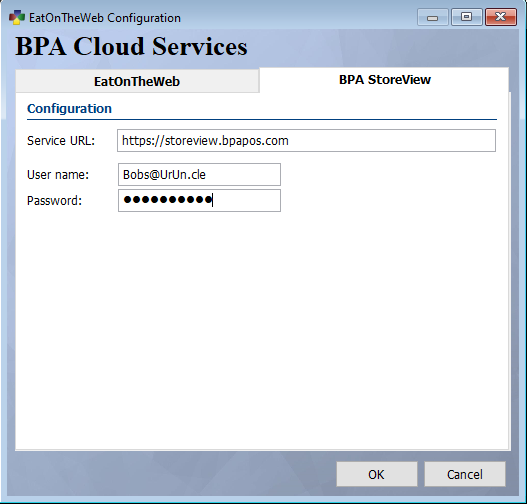Screen dimensions: 527x504
Task: Select the BPA StoreView tab
Action: [384, 80]
